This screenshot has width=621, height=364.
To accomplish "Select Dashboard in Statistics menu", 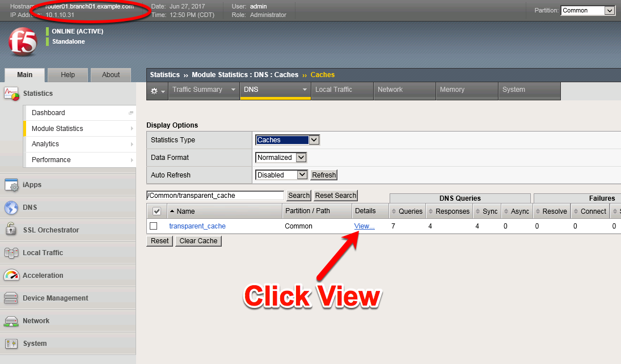I will (80, 113).
